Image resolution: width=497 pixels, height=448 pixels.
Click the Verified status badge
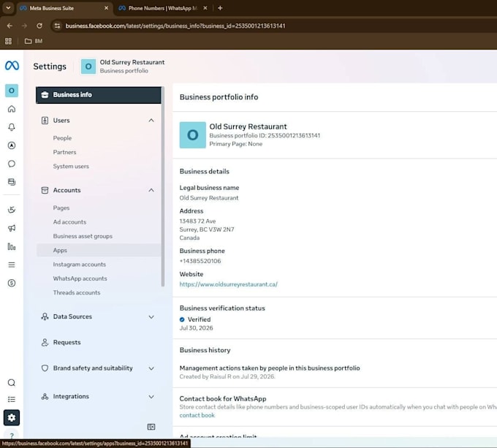(195, 319)
